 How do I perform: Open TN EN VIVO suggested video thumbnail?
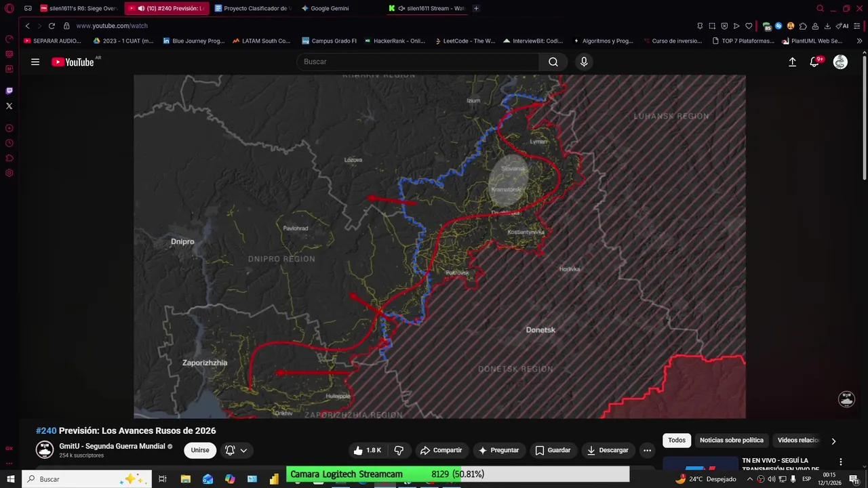pyautogui.click(x=700, y=463)
